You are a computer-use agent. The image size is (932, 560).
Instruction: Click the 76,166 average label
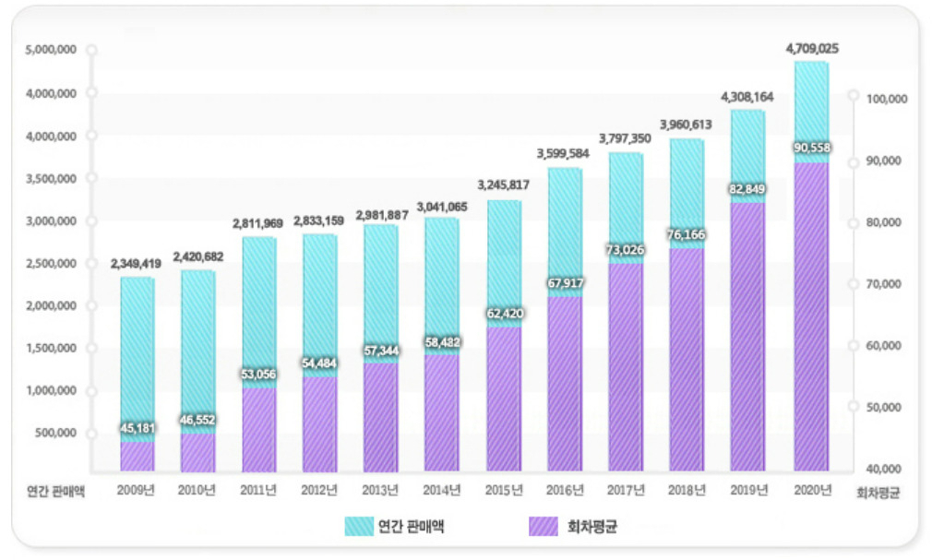click(686, 235)
